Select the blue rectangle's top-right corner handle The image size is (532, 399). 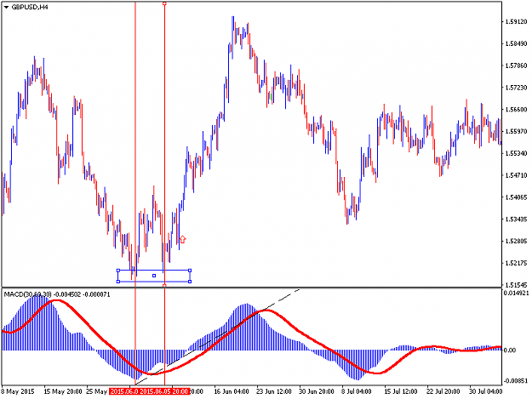[190, 271]
